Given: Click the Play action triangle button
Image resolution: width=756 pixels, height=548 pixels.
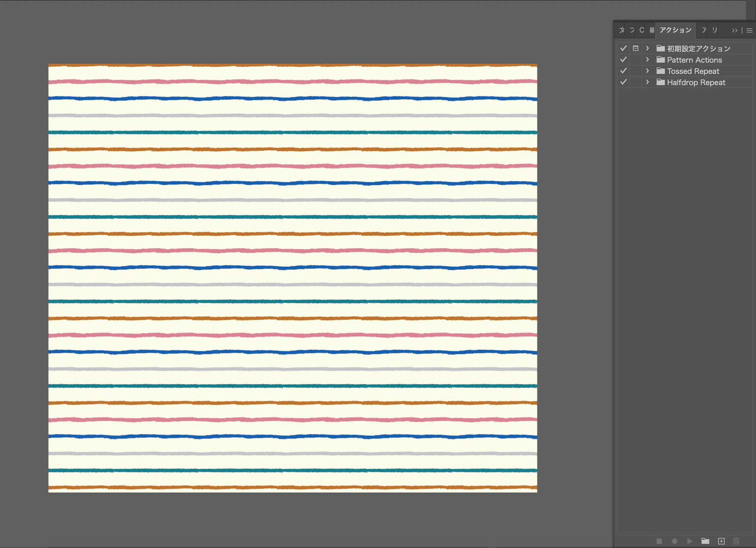Looking at the screenshot, I should [x=690, y=541].
